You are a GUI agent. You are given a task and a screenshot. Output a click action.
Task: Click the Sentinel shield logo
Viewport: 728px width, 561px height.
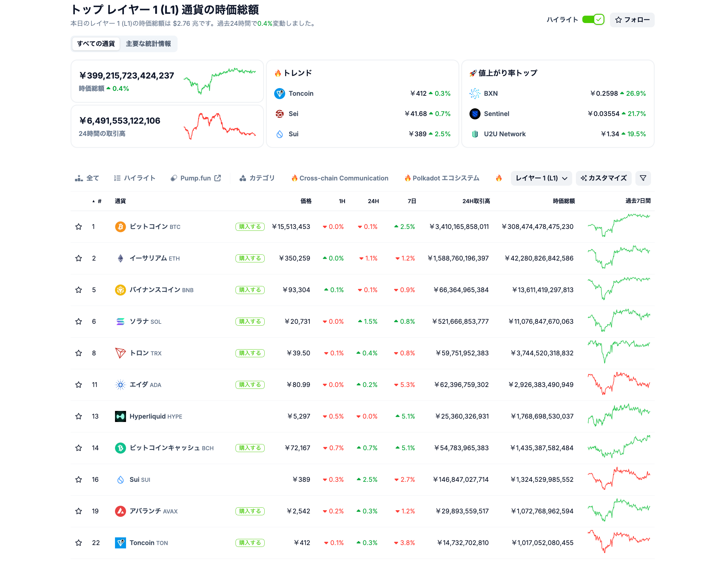pos(475,114)
